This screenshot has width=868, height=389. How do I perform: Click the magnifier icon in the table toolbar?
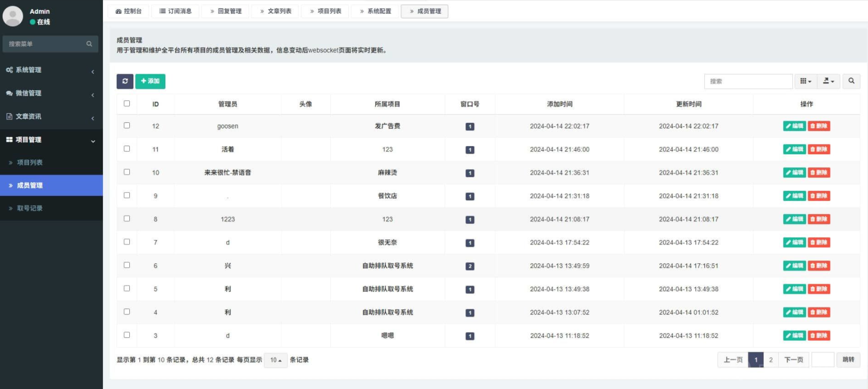point(851,81)
